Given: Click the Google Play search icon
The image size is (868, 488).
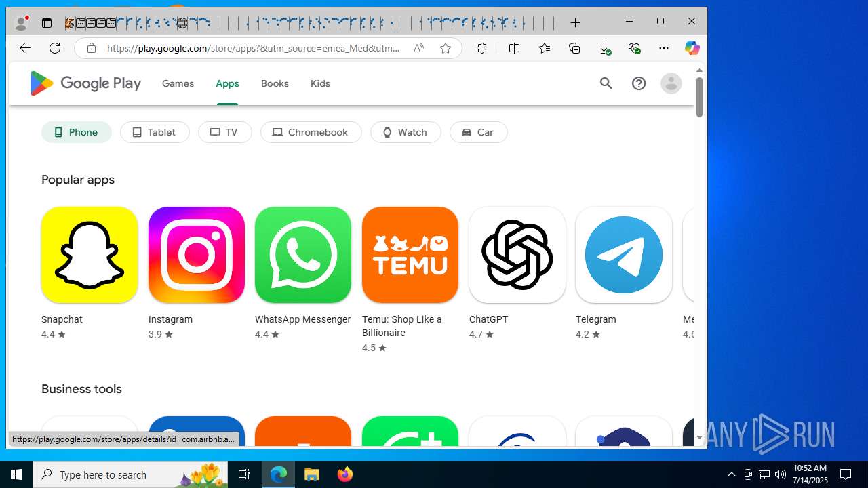Looking at the screenshot, I should (x=606, y=83).
